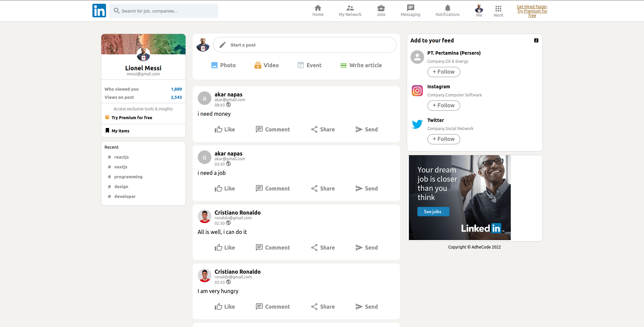Click the globe visibility icon at 02:50
644x327 pixels.
coord(228,223)
